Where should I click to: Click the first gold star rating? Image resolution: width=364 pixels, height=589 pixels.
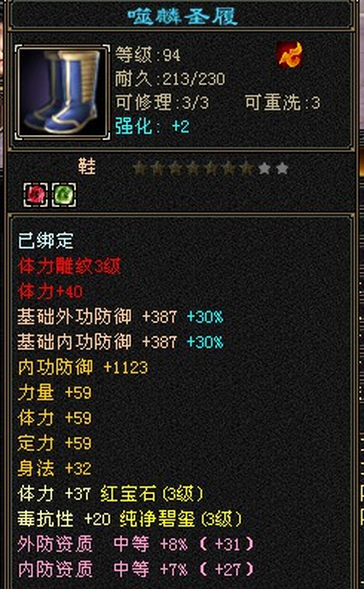(140, 169)
